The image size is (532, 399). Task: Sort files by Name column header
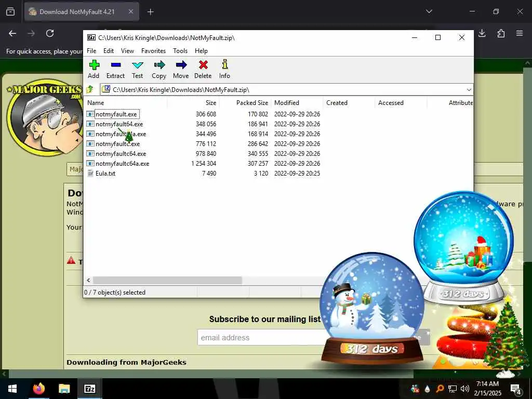pyautogui.click(x=126, y=103)
